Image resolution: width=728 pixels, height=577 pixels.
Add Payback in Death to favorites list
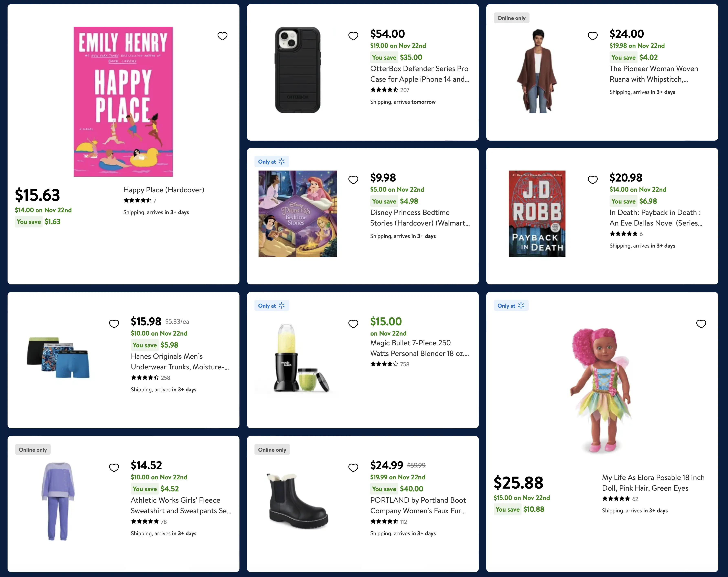click(x=593, y=180)
